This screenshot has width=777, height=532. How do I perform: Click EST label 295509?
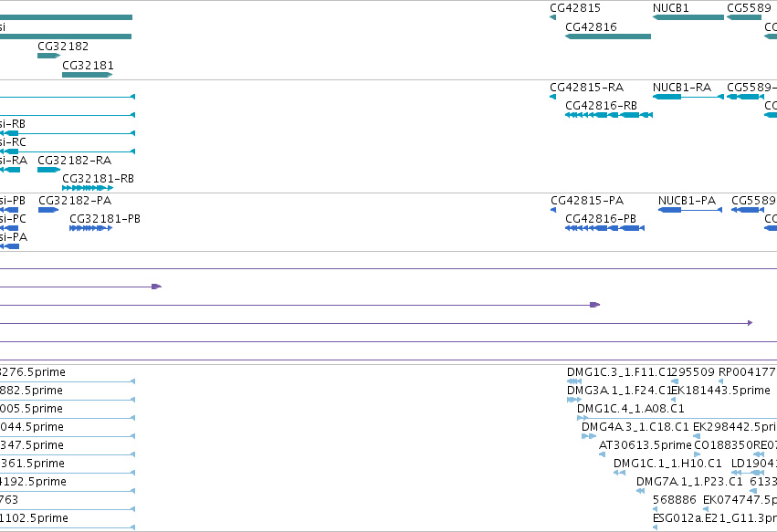tap(693, 372)
